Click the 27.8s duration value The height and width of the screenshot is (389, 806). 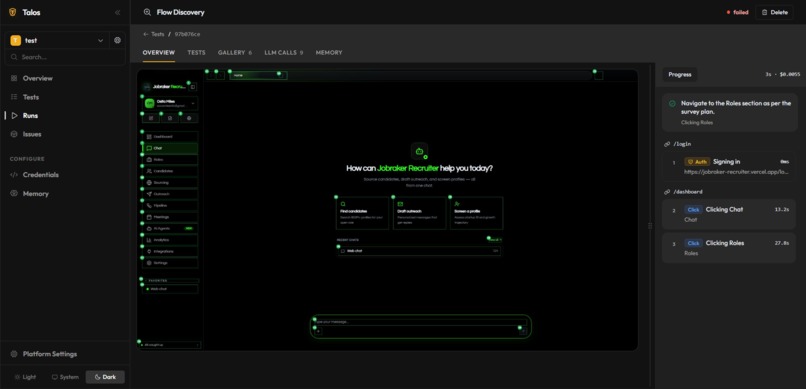pyautogui.click(x=782, y=243)
